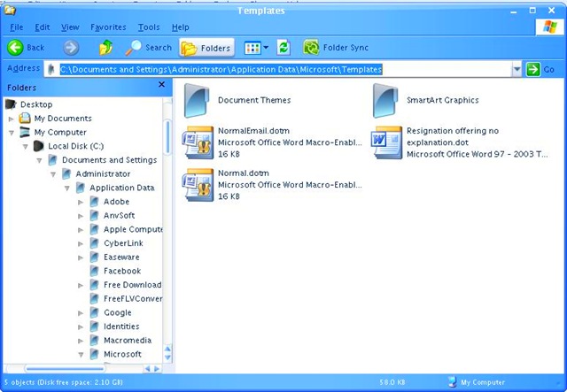Image resolution: width=567 pixels, height=392 pixels.
Task: Select the Document Themes folder icon
Action: (197, 101)
